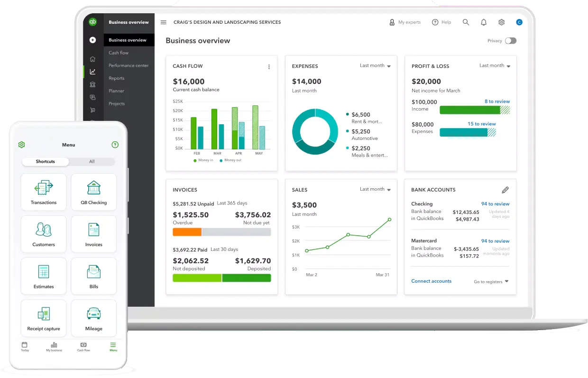The height and width of the screenshot is (378, 588).
Task: Click the Connect accounts link
Action: coord(431,281)
